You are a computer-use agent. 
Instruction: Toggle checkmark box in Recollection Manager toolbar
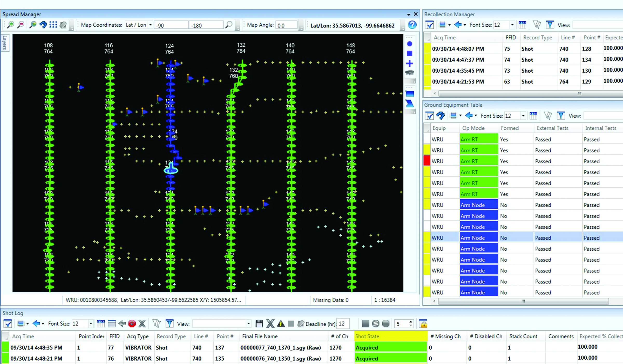pos(430,25)
